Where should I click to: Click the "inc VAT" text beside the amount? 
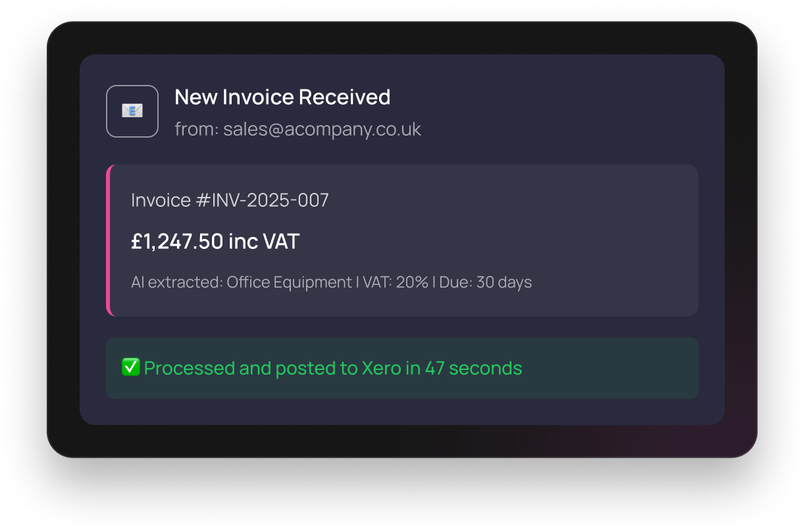(264, 242)
